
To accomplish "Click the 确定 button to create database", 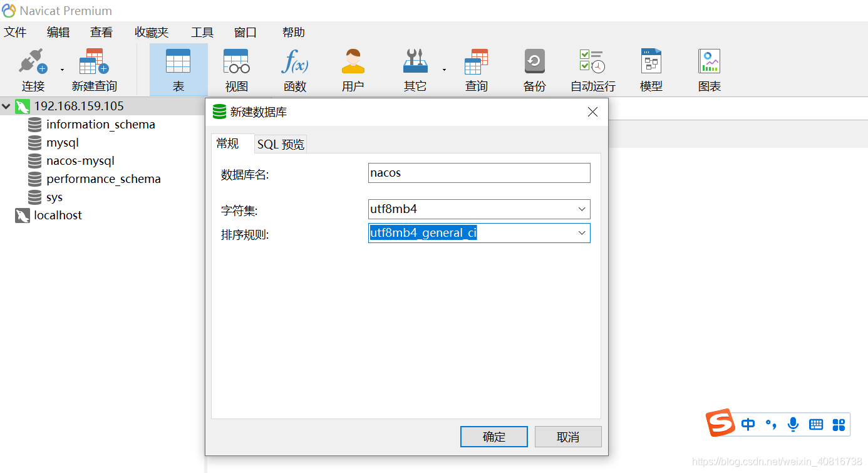I will point(493,437).
